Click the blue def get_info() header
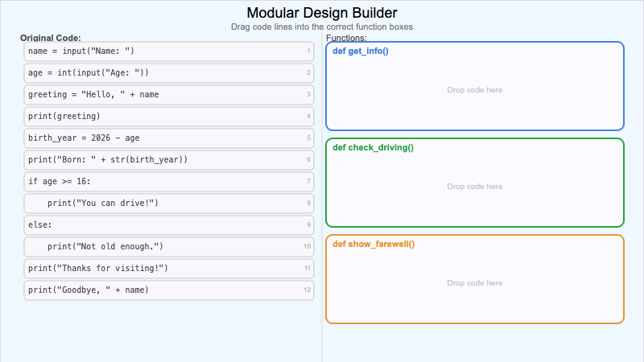The height and width of the screenshot is (362, 644). click(x=360, y=51)
